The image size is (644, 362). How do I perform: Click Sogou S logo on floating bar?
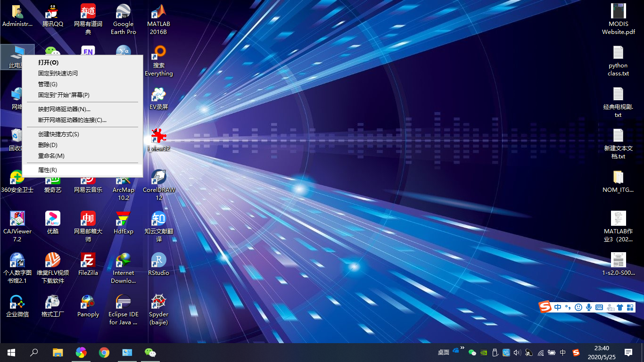pyautogui.click(x=545, y=307)
